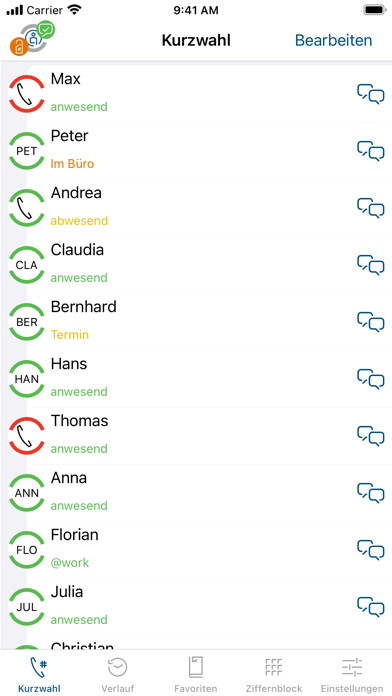Select the Anna contact row

[196, 493]
